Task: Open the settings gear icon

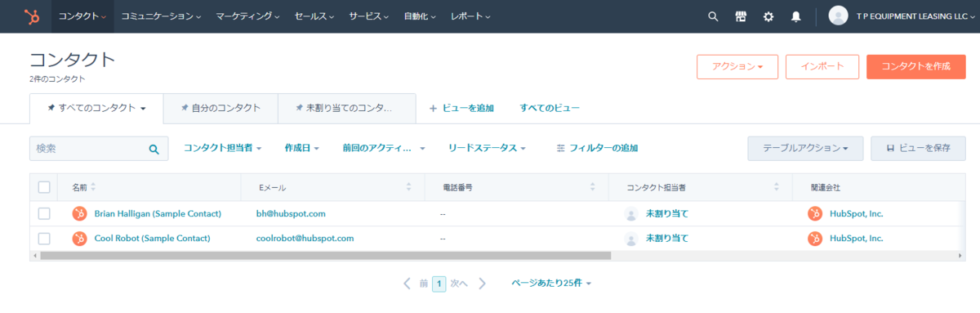Action: pyautogui.click(x=768, y=16)
